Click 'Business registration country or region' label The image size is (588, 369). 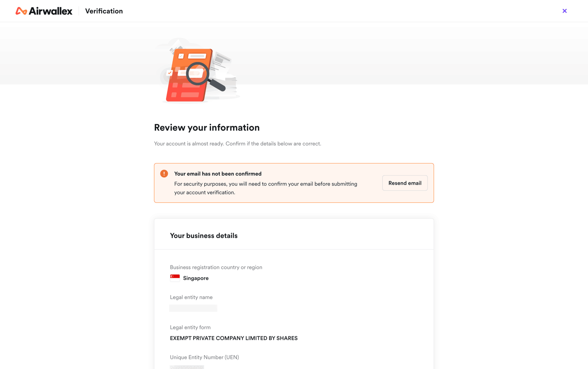point(216,267)
